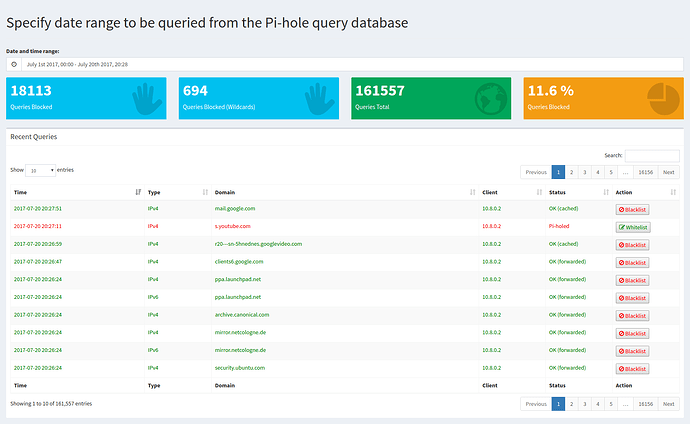Blacklist security.ubuntu.com entry
Screen dimensions: 690x424
click(632, 369)
